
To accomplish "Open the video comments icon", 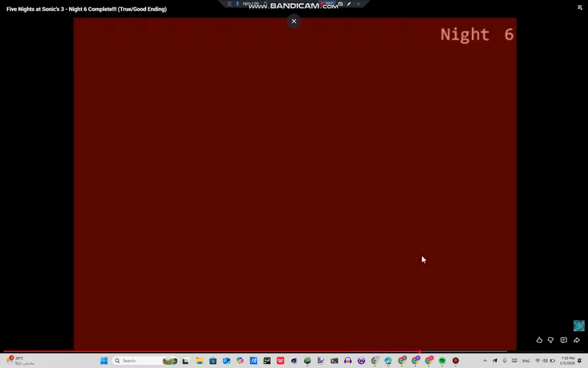I will (564, 340).
